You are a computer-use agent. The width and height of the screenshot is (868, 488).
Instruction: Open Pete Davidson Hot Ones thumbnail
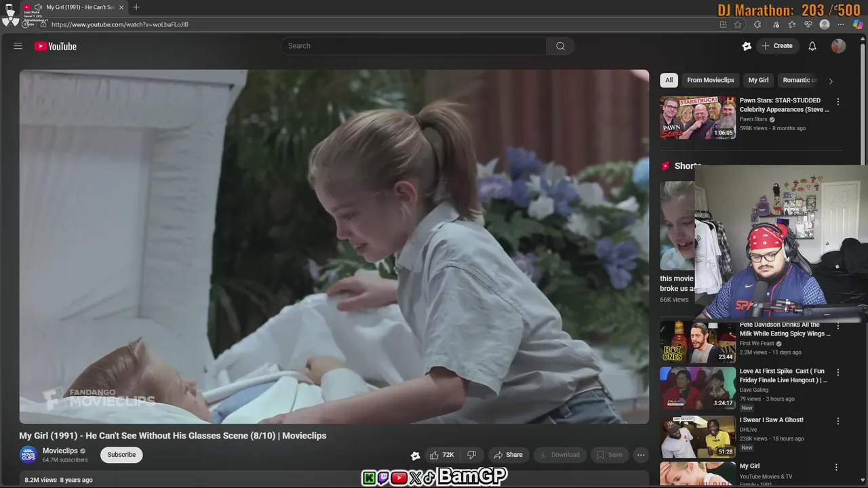[698, 342]
